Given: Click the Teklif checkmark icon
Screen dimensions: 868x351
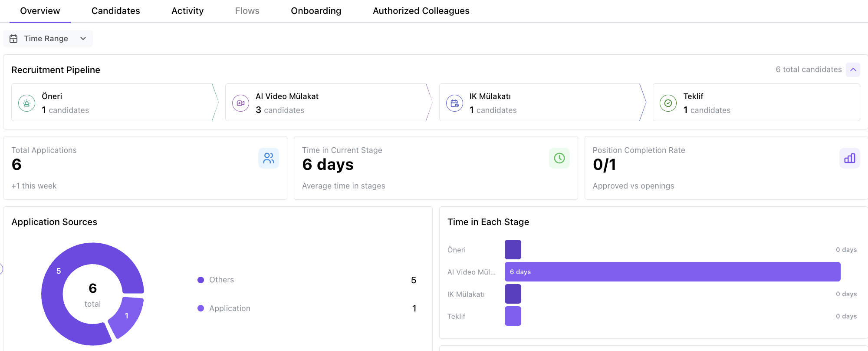Looking at the screenshot, I should pos(668,103).
